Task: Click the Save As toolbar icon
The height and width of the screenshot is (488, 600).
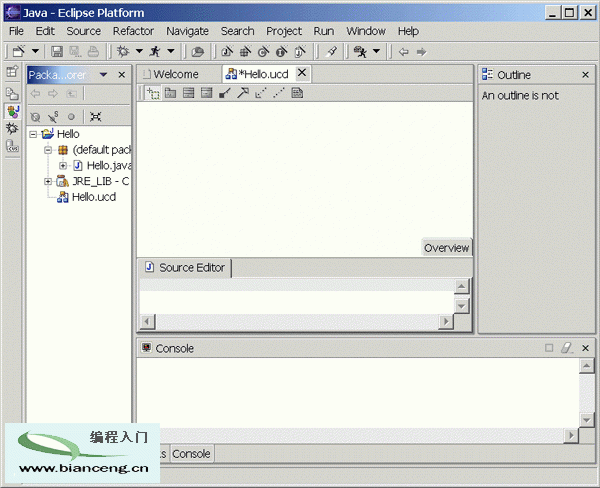Action: (x=75, y=51)
